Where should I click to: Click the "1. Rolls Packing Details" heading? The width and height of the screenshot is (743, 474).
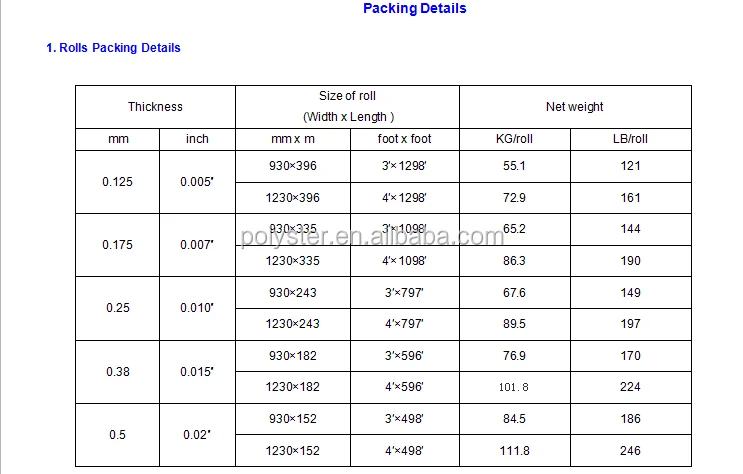point(113,48)
